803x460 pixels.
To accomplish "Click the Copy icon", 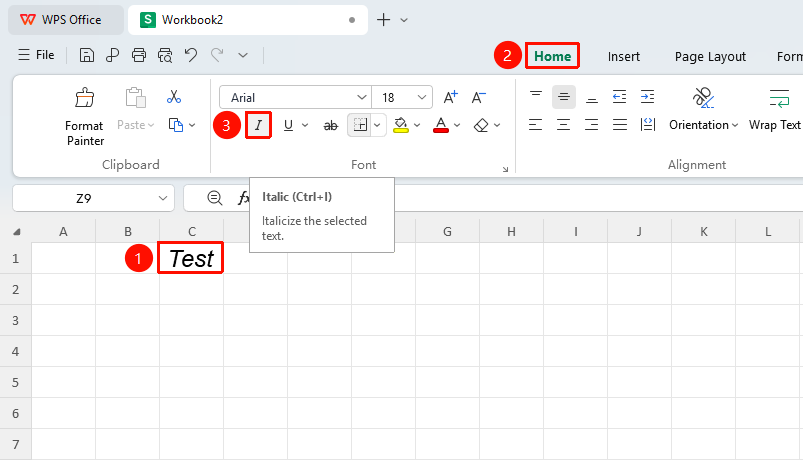I will (x=176, y=125).
